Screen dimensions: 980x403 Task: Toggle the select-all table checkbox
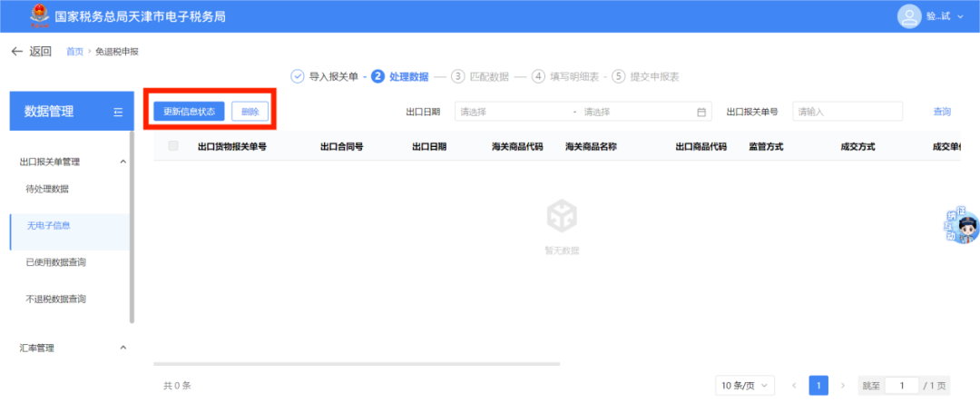click(173, 145)
